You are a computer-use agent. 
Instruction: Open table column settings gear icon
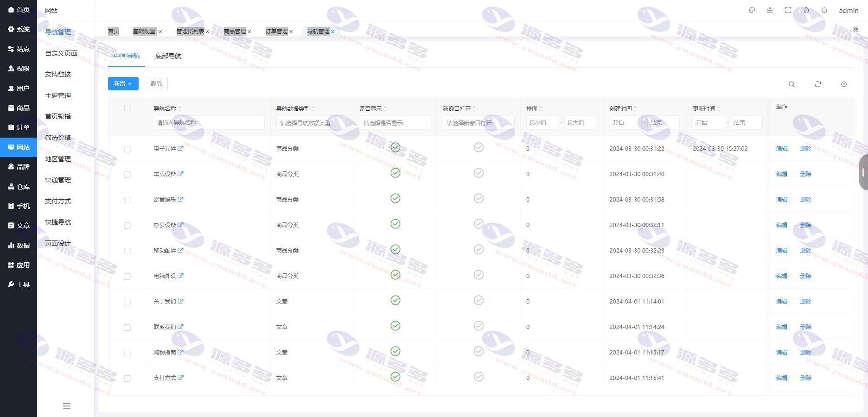844,84
